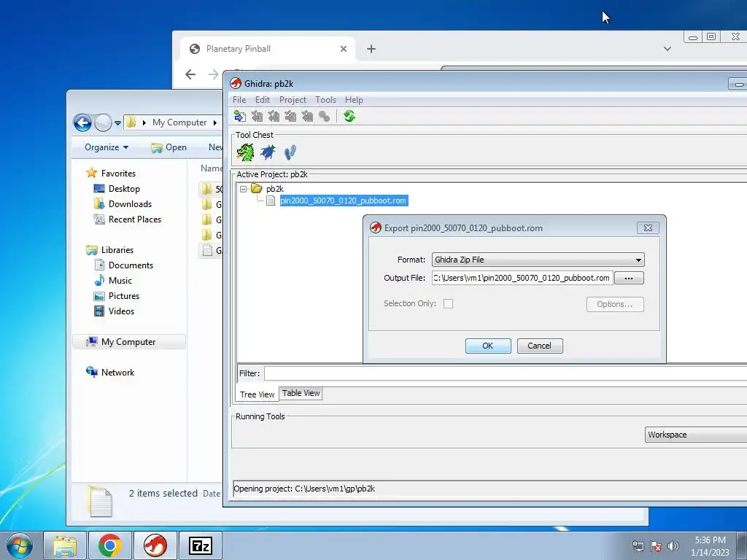Expand arrow after My Computer breadcrumb

(x=215, y=122)
